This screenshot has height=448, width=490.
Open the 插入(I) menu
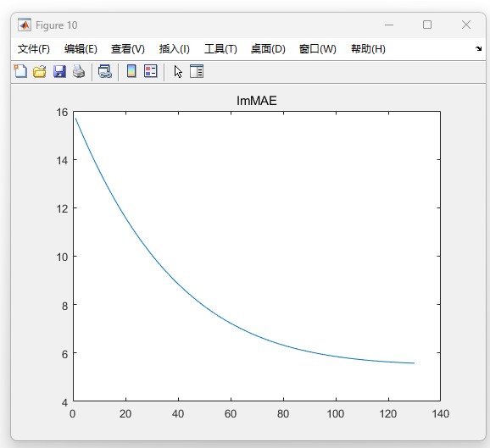click(174, 49)
